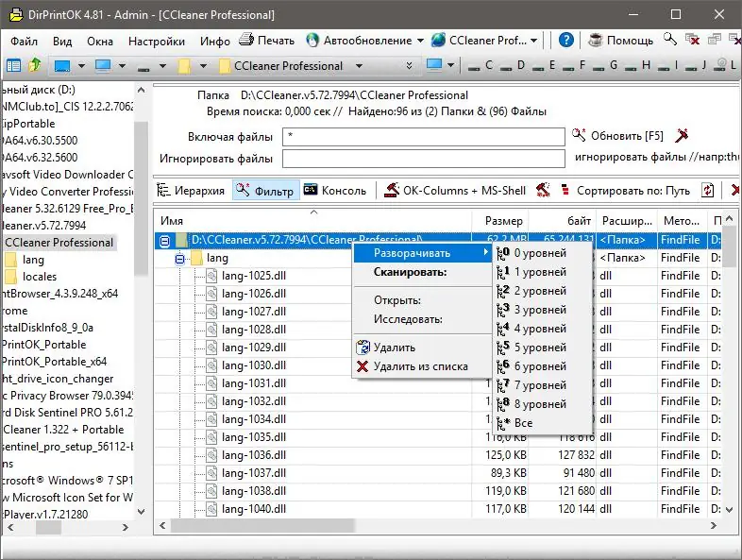Screen dimensions: 742x560
Task: Click the red tool icon next to Обновить
Action: tap(682, 135)
